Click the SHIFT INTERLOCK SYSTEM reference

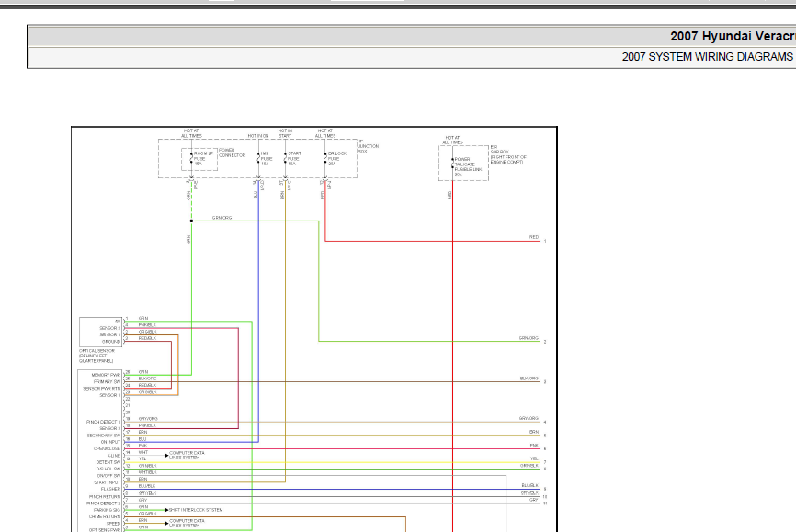point(196,510)
